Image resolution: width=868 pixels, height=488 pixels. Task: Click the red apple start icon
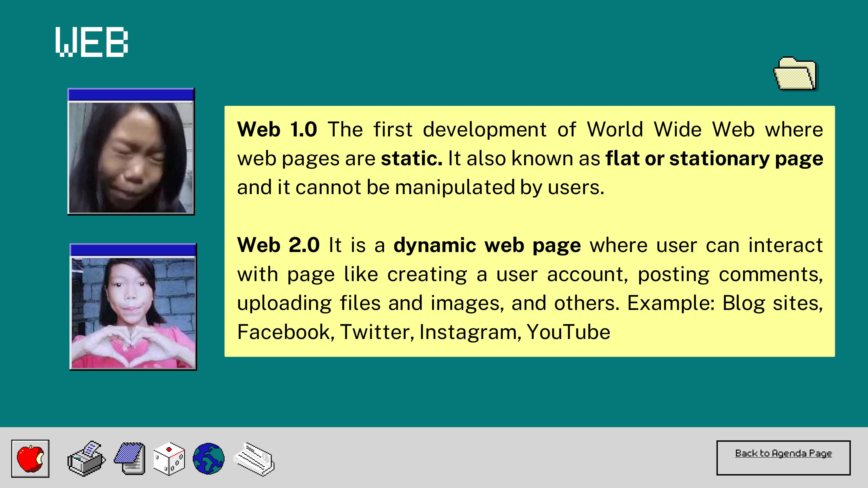click(30, 458)
